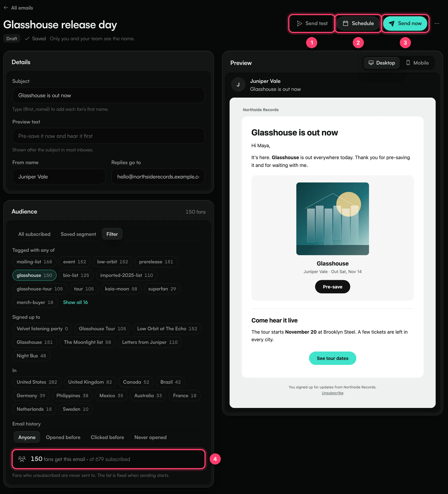
Task: Toggle the superfan tag chip
Action: tap(162, 289)
